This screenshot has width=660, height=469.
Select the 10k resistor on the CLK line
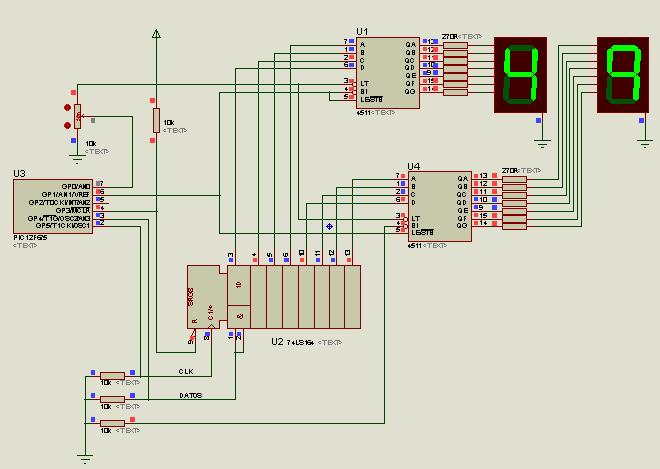tap(112, 376)
